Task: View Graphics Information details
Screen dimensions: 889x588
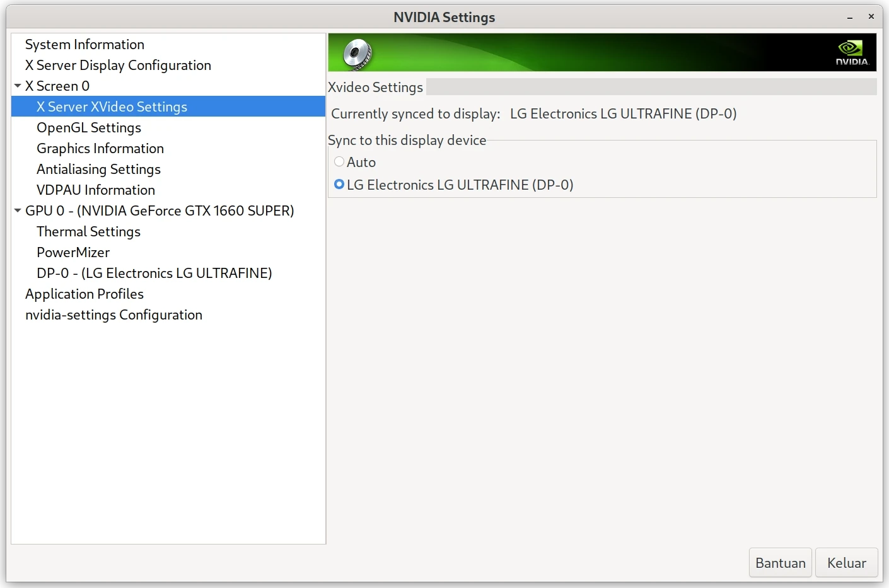Action: click(x=100, y=148)
